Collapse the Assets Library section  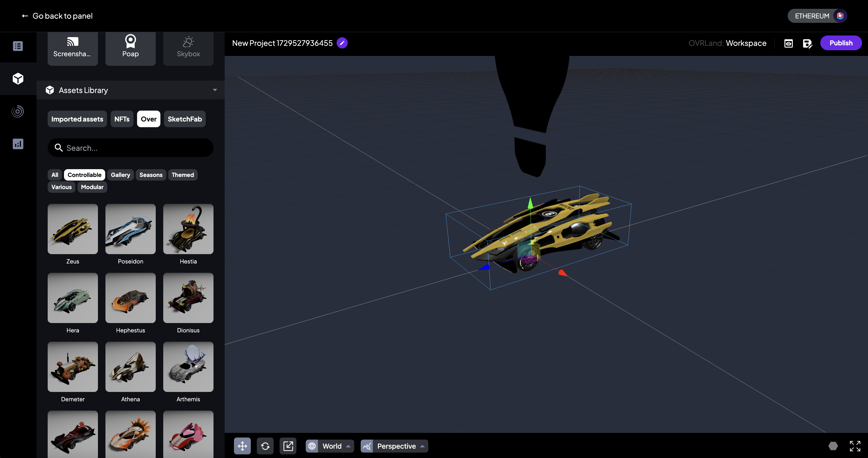coord(215,90)
